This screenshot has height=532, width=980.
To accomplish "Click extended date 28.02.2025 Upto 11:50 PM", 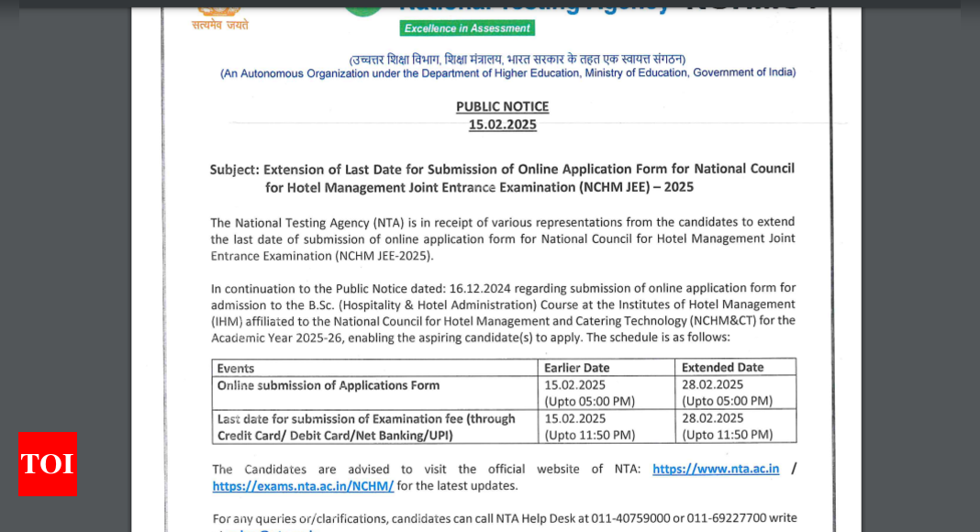I will point(727,427).
